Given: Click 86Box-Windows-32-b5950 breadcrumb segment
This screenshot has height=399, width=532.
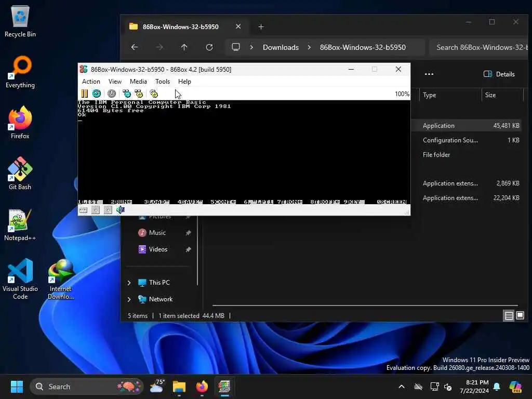Looking at the screenshot, I should coord(362,47).
